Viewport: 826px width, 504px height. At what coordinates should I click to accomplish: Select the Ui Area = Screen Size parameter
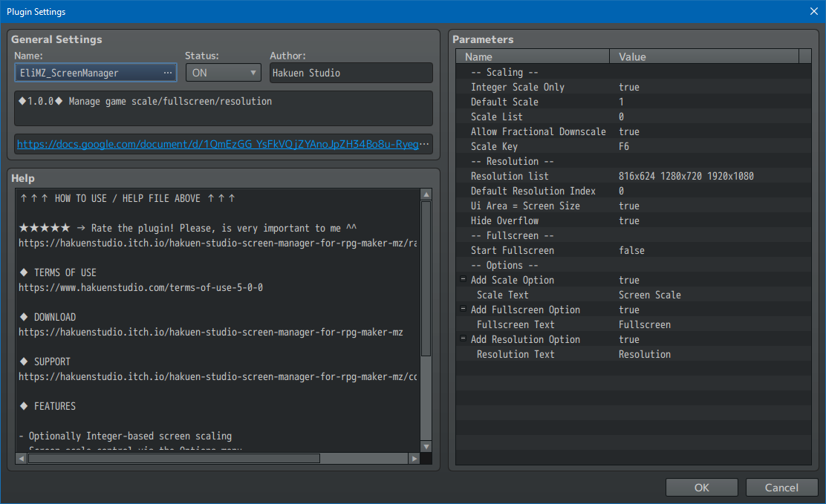[633, 206]
